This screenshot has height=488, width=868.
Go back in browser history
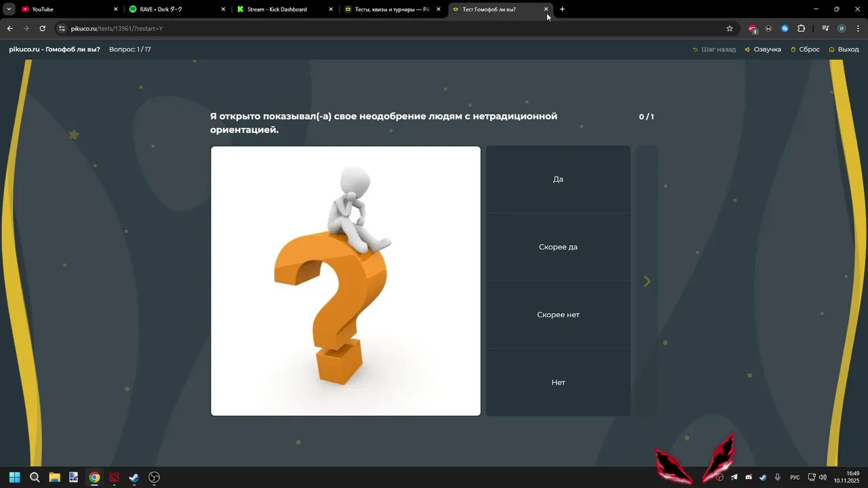click(9, 28)
